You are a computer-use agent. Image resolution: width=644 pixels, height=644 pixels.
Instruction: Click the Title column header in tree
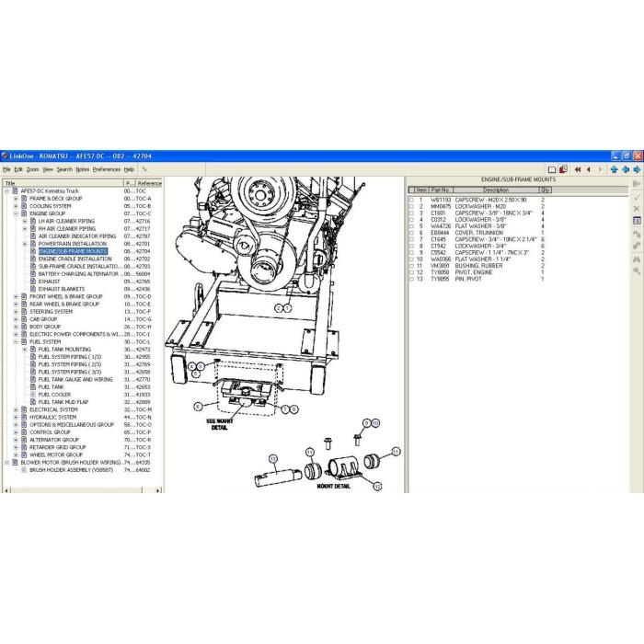(63, 183)
